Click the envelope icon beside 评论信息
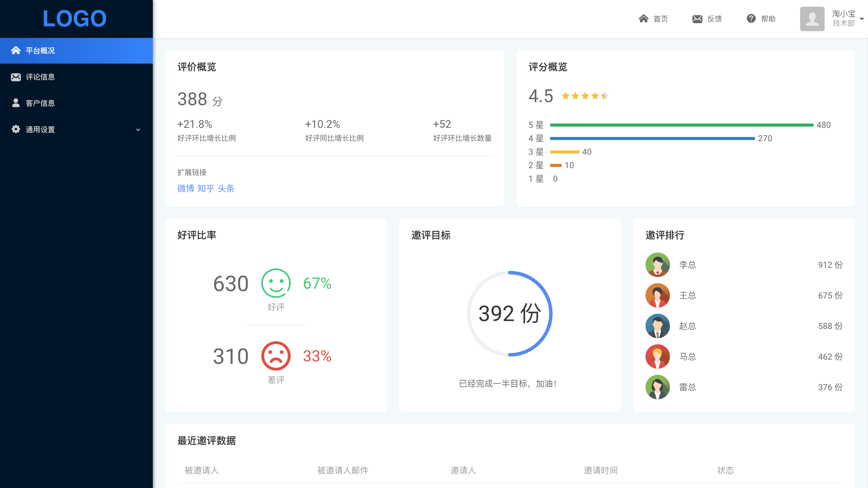Screen dimensions: 868x488 16,77
